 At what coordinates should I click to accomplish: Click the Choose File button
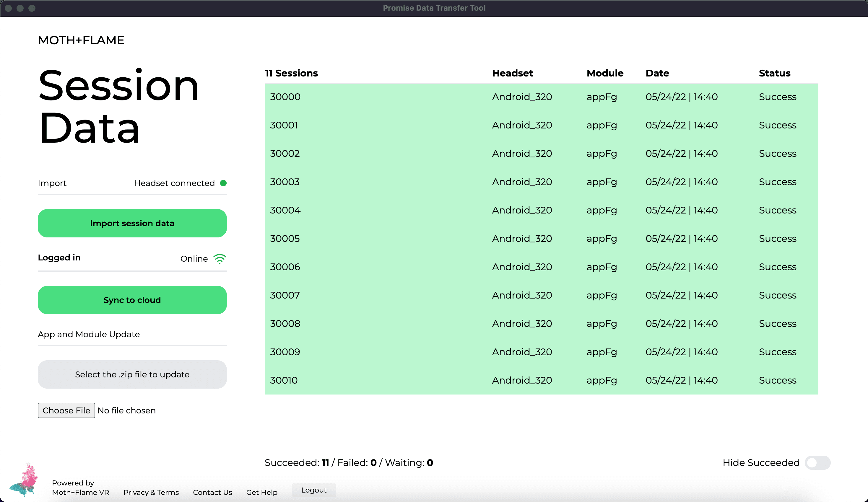click(x=66, y=410)
